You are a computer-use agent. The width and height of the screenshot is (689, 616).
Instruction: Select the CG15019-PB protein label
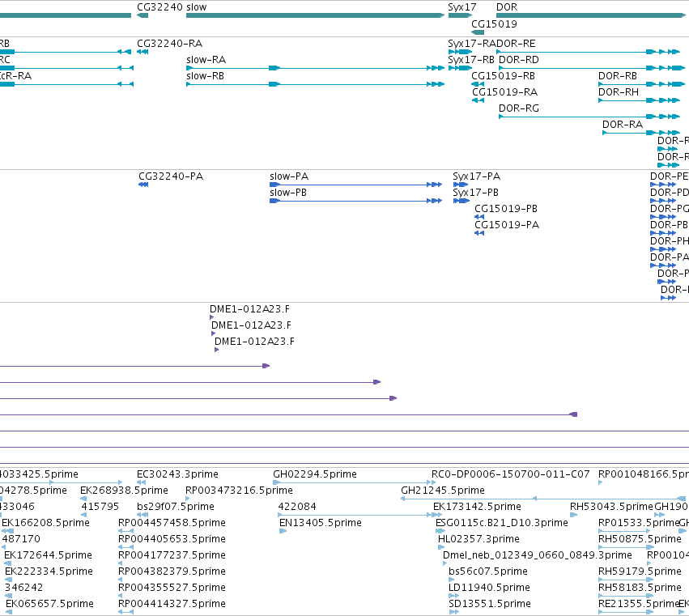tap(506, 209)
